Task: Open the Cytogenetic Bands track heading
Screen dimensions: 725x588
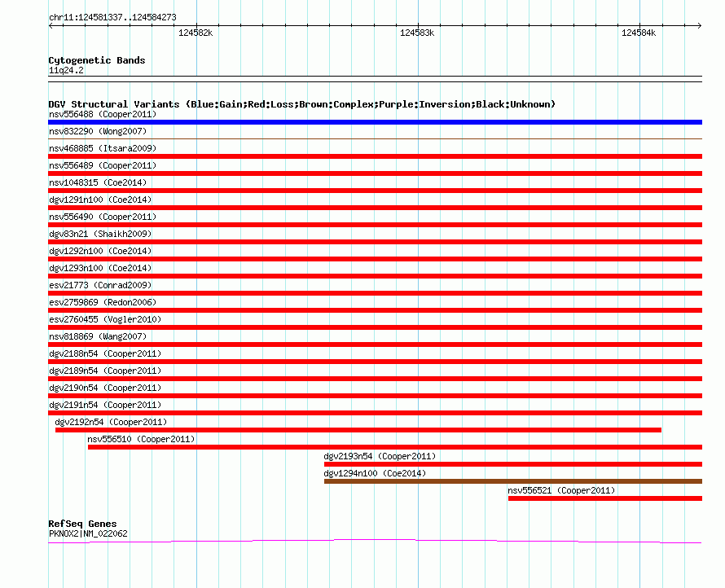Action: point(96,60)
